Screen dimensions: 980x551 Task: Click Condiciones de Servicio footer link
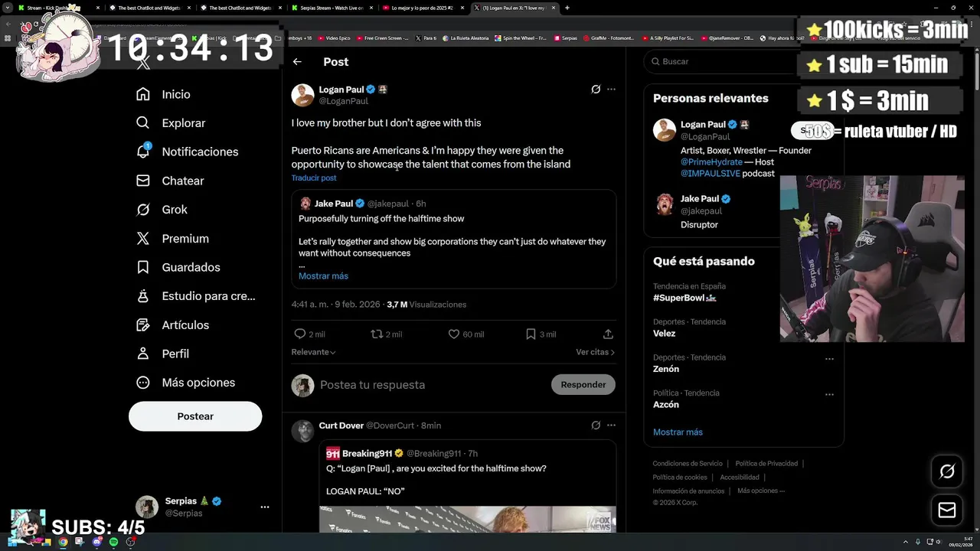point(688,464)
